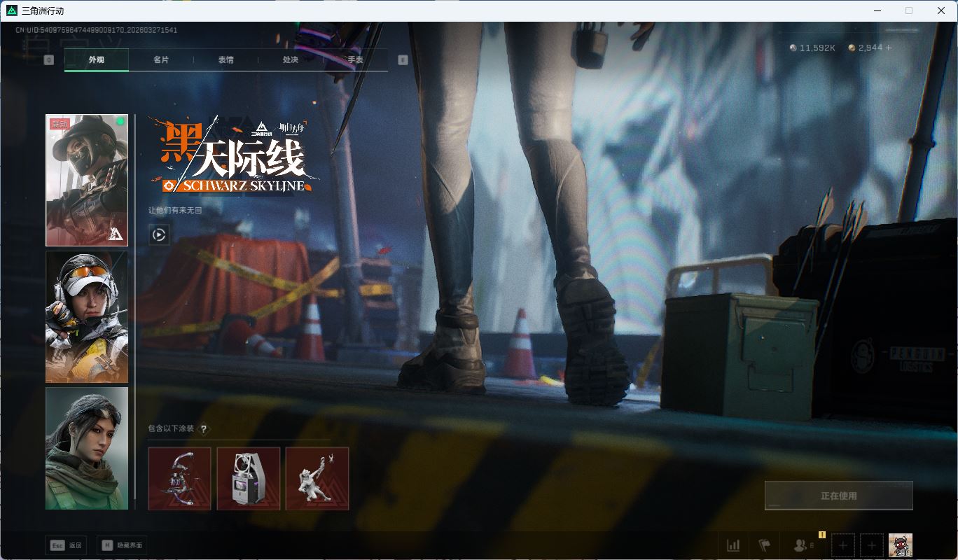Open the 手表 tab
The width and height of the screenshot is (958, 560).
(355, 60)
